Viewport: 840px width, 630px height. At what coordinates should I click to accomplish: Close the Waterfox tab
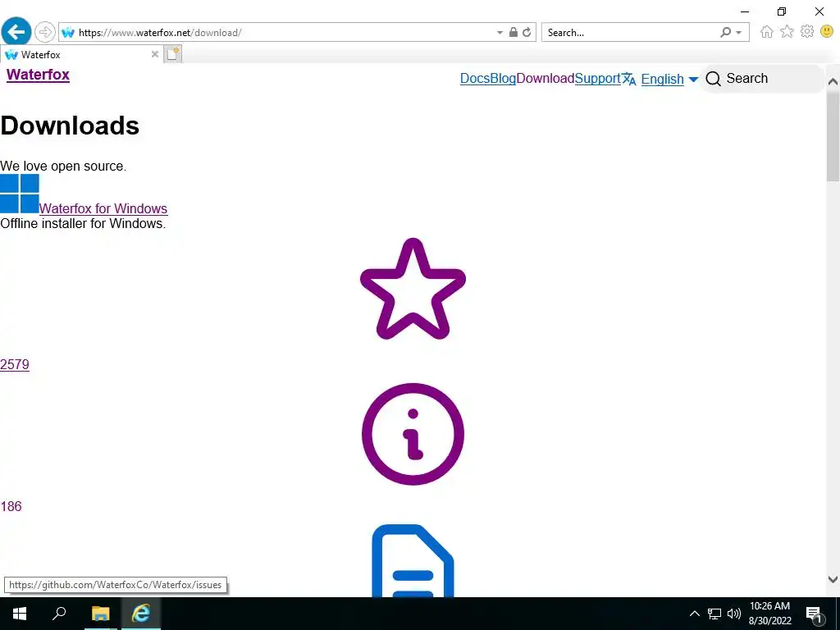point(155,54)
